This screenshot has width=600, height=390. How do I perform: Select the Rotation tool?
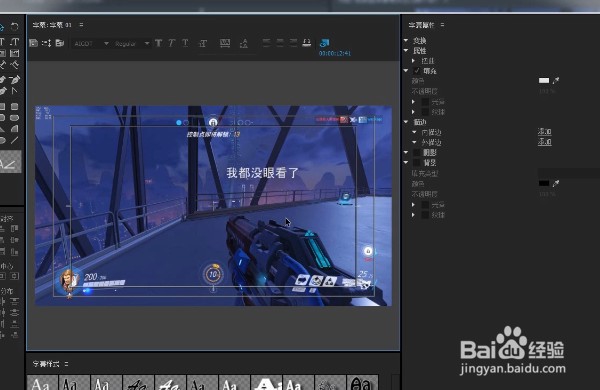click(14, 27)
